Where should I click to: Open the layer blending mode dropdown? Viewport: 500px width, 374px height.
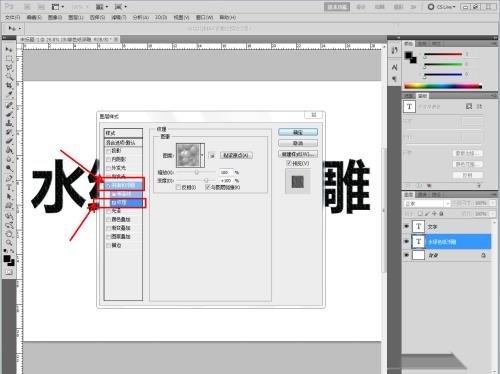click(427, 203)
